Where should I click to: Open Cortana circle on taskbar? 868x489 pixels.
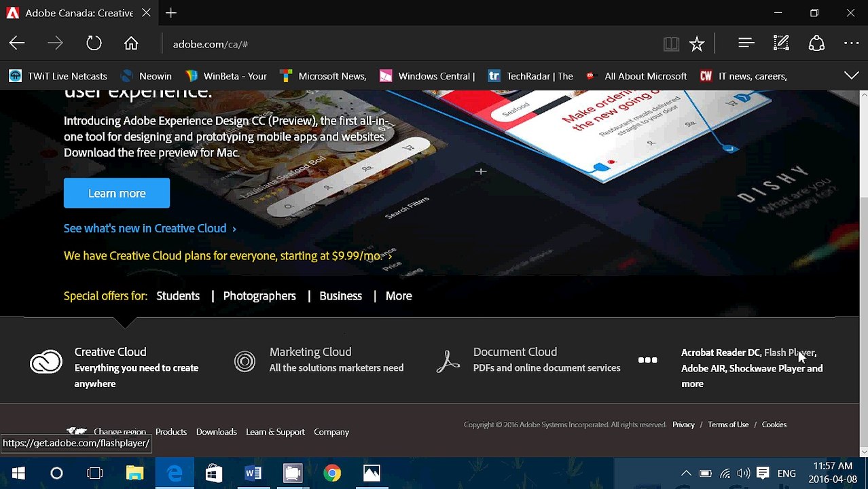pos(56,473)
